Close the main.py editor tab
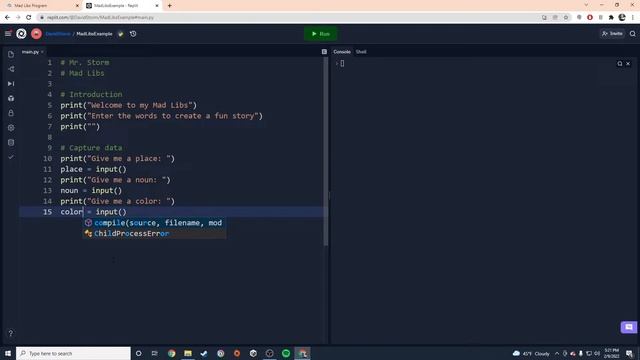Viewport: 640px width, 360px height. coord(42,52)
